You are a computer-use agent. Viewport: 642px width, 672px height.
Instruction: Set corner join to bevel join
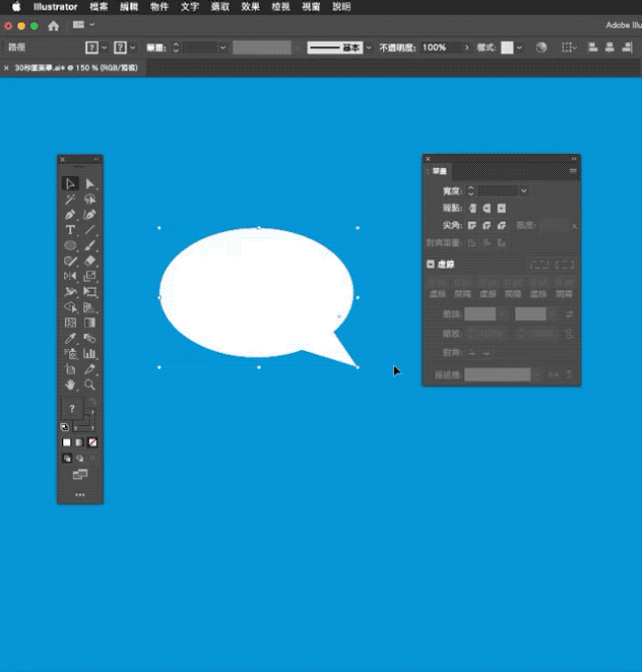502,226
